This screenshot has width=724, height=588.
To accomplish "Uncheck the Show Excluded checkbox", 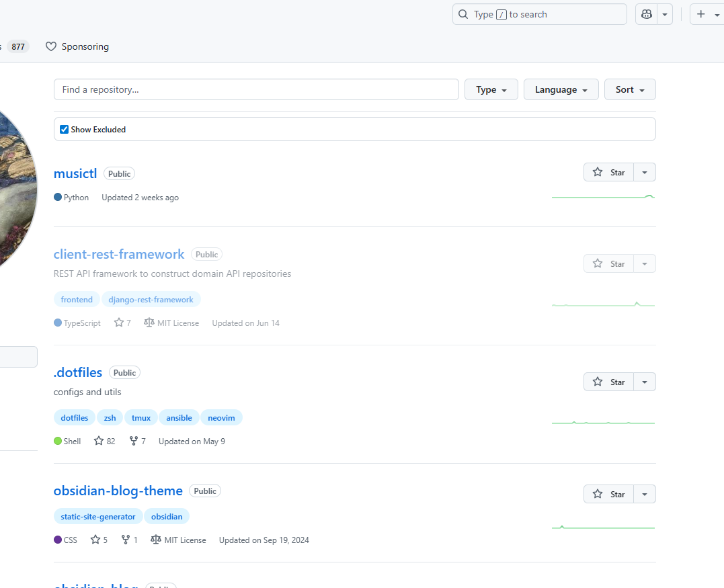I will pyautogui.click(x=64, y=129).
